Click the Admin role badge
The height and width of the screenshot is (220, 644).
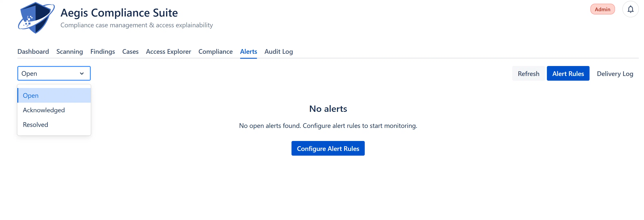click(602, 9)
